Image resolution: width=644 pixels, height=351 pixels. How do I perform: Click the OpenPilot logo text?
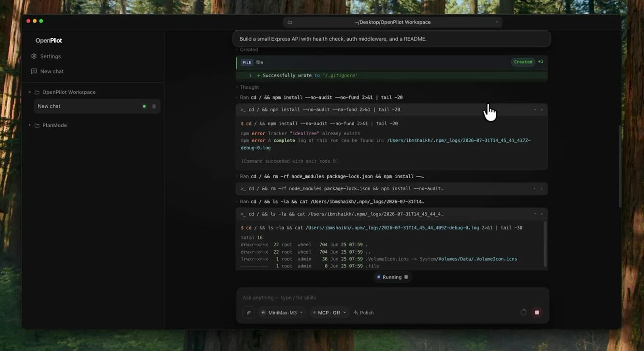(49, 41)
